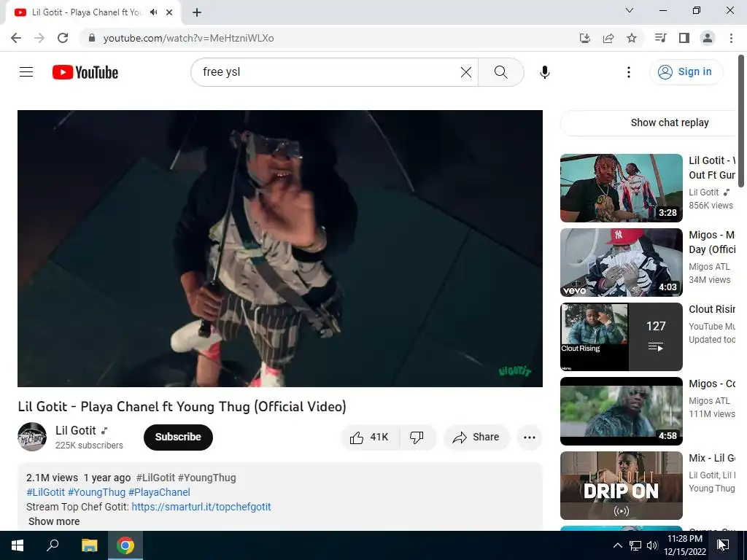
Task: Click the address bar URL
Action: tap(189, 38)
